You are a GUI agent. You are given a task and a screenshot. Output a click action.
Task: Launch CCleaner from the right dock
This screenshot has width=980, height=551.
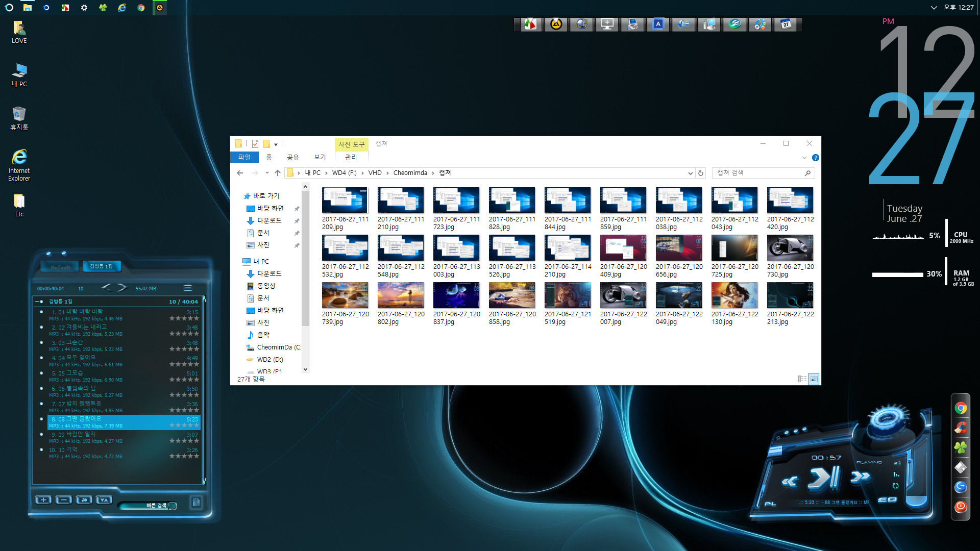(x=961, y=428)
